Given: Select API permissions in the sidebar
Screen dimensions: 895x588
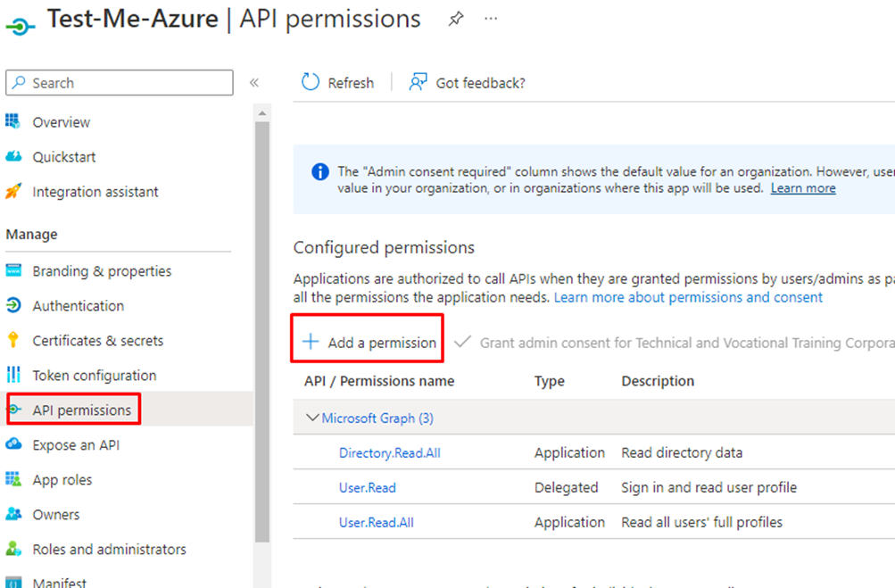Looking at the screenshot, I should point(81,410).
